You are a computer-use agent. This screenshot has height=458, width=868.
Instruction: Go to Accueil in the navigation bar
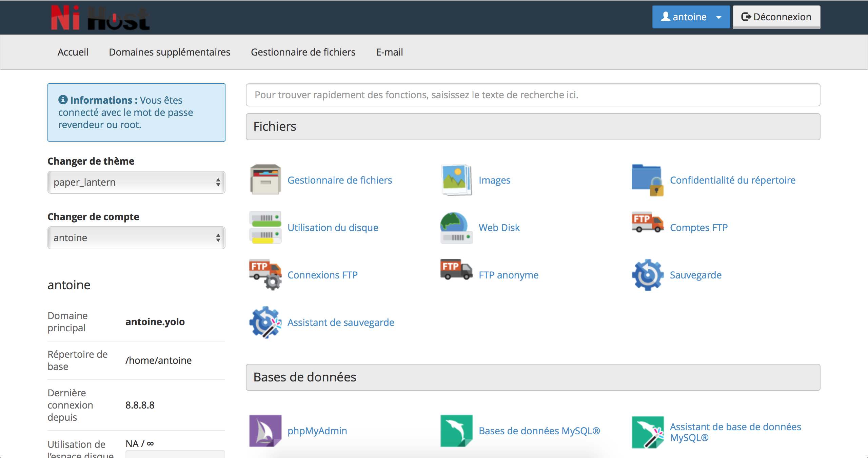click(x=73, y=52)
